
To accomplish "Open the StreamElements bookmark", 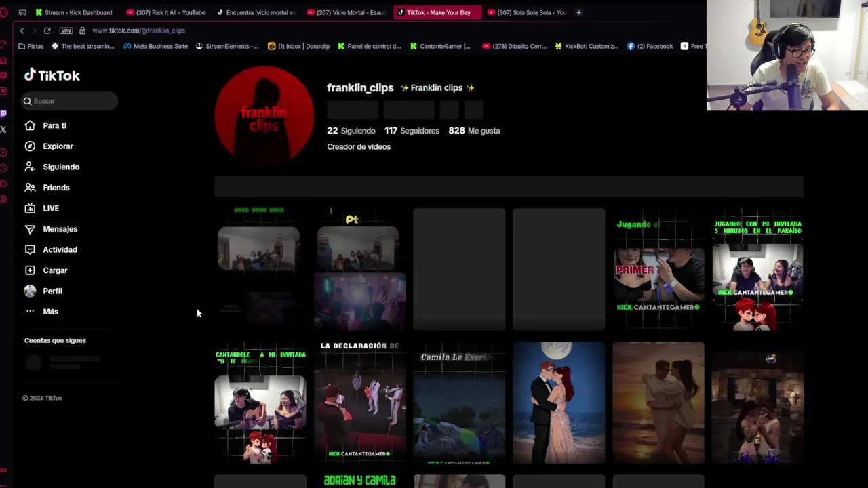I will [226, 46].
